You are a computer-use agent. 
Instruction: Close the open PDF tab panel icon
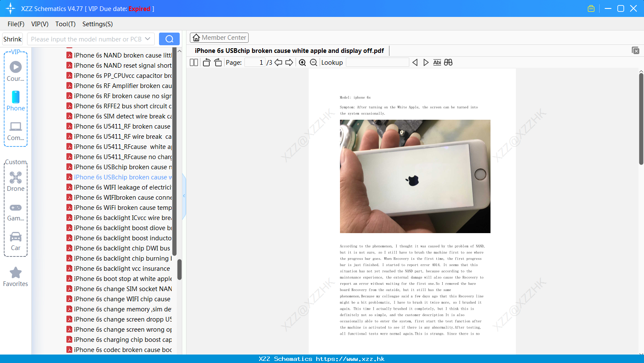point(636,50)
